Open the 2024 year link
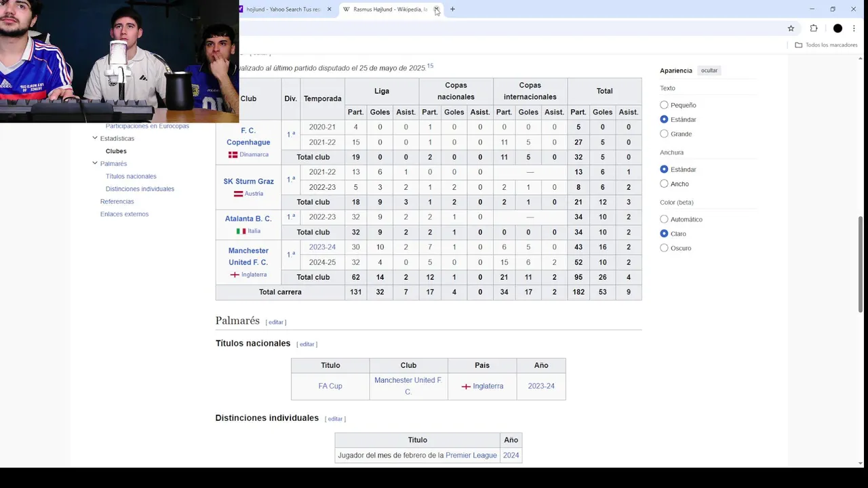This screenshot has width=868, height=488. 511,455
